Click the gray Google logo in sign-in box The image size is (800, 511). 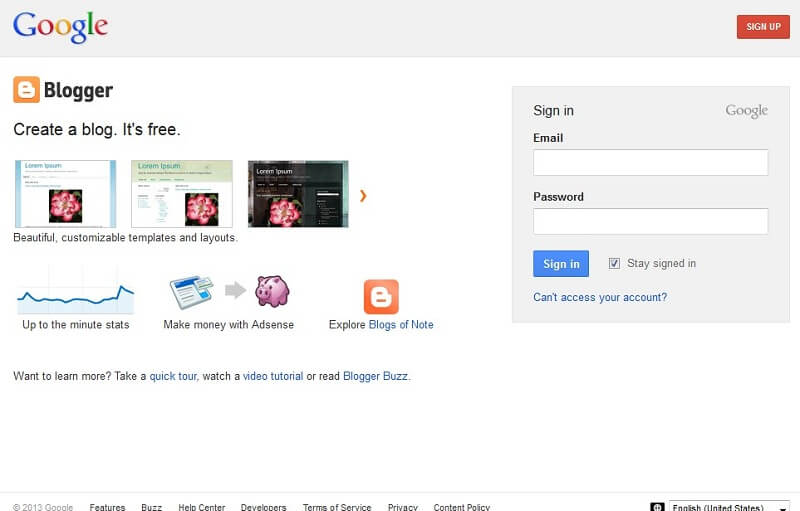coord(746,111)
